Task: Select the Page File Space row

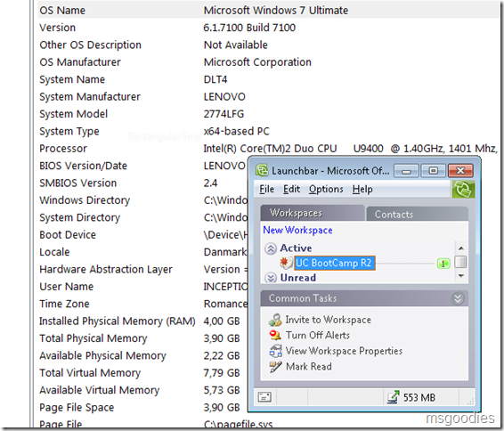Action: click(142, 408)
